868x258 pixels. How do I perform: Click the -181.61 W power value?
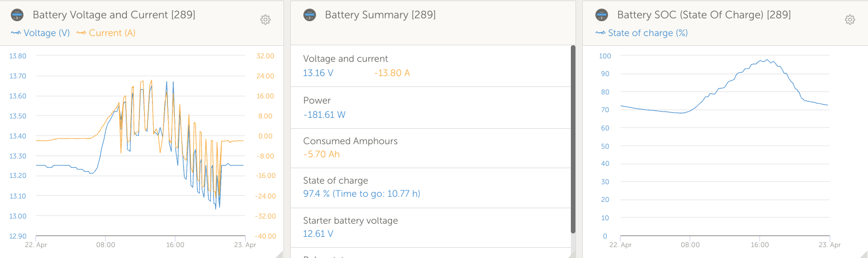click(x=324, y=114)
